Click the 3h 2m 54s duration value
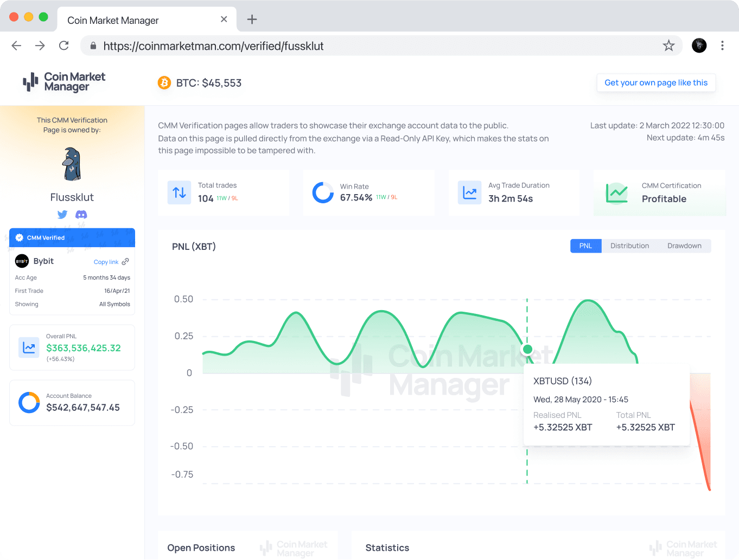Screen dimensions: 739x560 coord(511,199)
